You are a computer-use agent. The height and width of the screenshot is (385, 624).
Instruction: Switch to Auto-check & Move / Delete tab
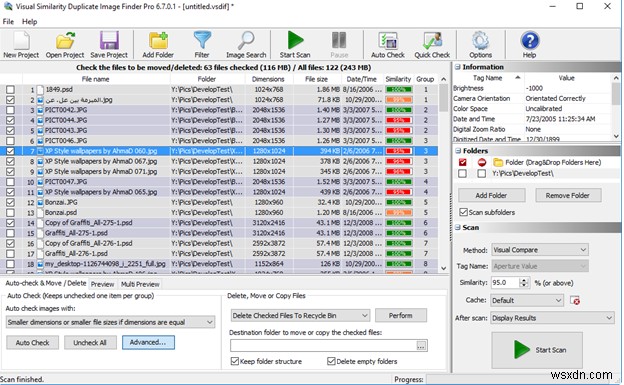pyautogui.click(x=45, y=283)
